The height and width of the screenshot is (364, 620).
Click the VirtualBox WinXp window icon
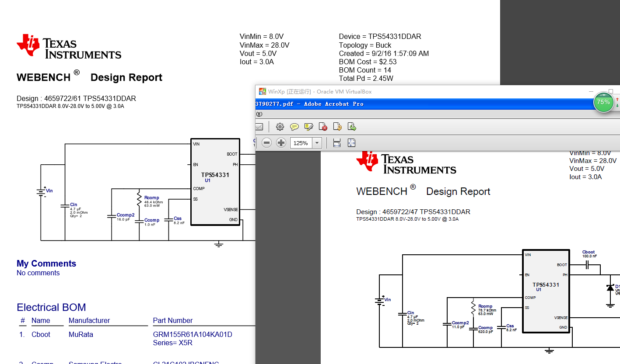click(x=262, y=91)
